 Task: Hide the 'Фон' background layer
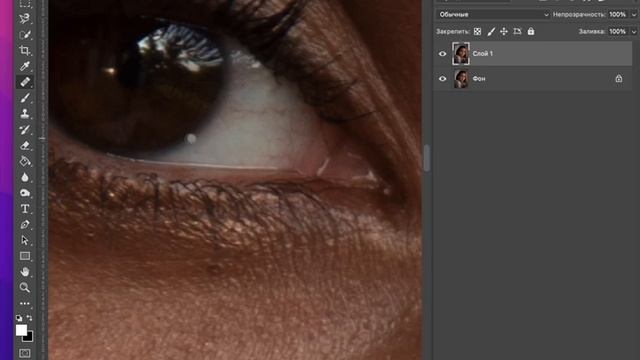point(442,78)
